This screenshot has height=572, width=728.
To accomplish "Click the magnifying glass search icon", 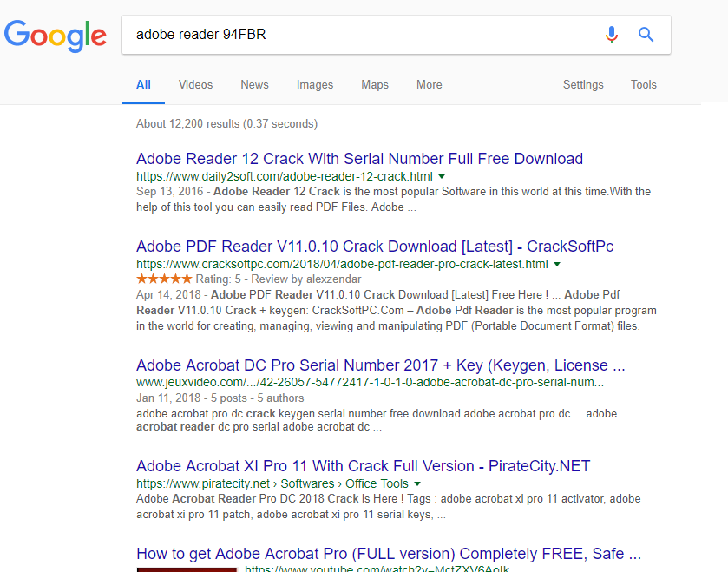I will click(646, 35).
